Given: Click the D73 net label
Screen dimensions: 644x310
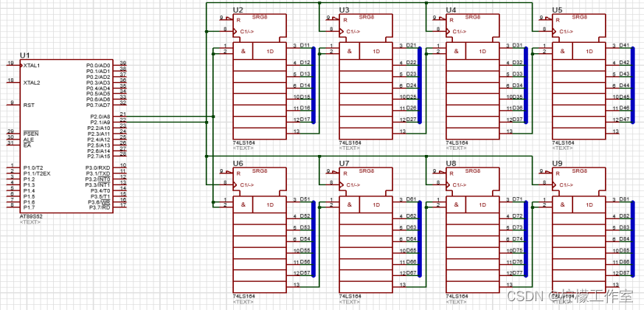Looking at the screenshot, I should tap(518, 227).
